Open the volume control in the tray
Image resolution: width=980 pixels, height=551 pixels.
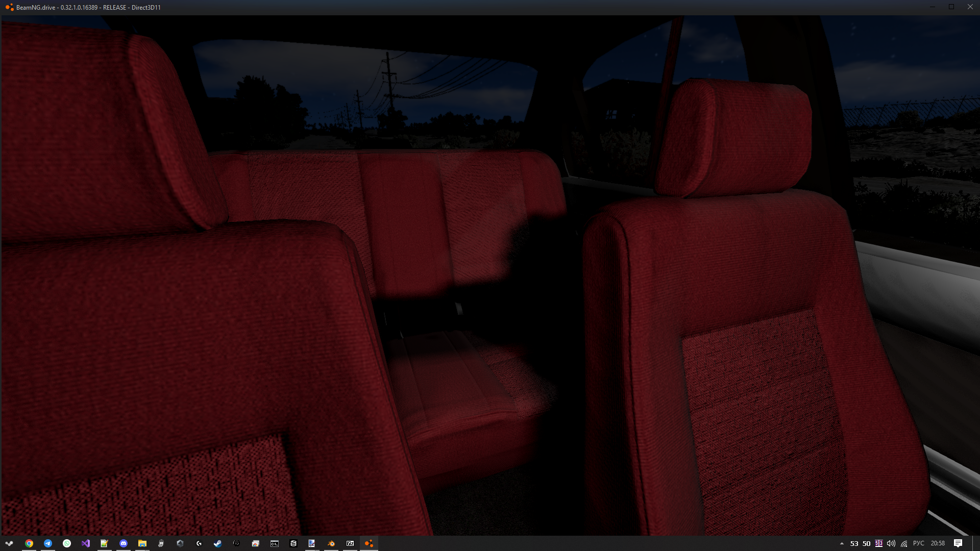click(891, 543)
